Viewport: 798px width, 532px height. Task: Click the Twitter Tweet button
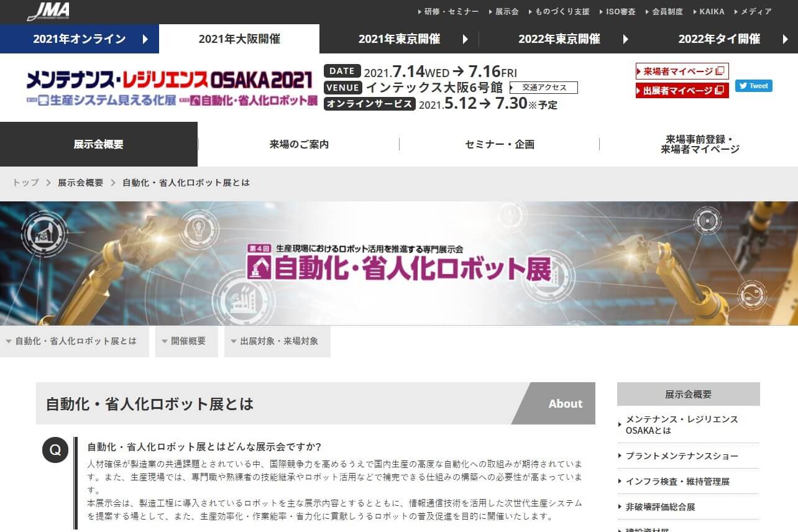click(754, 86)
